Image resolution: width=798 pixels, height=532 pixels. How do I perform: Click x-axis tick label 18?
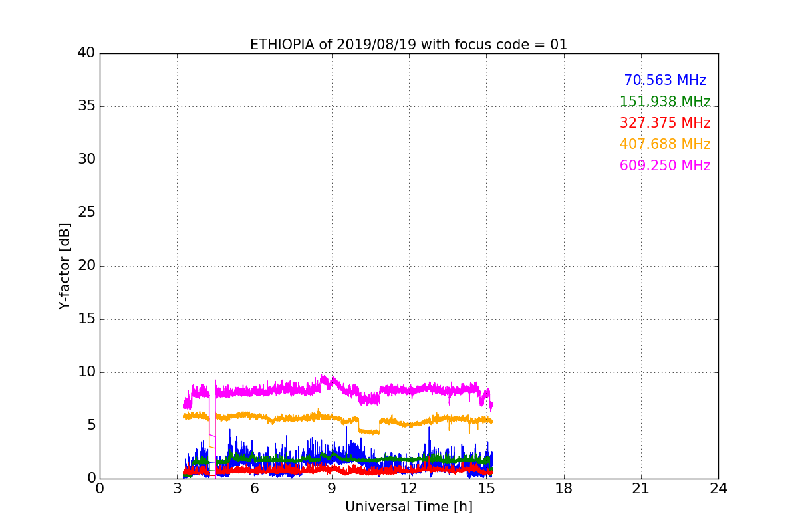point(564,488)
